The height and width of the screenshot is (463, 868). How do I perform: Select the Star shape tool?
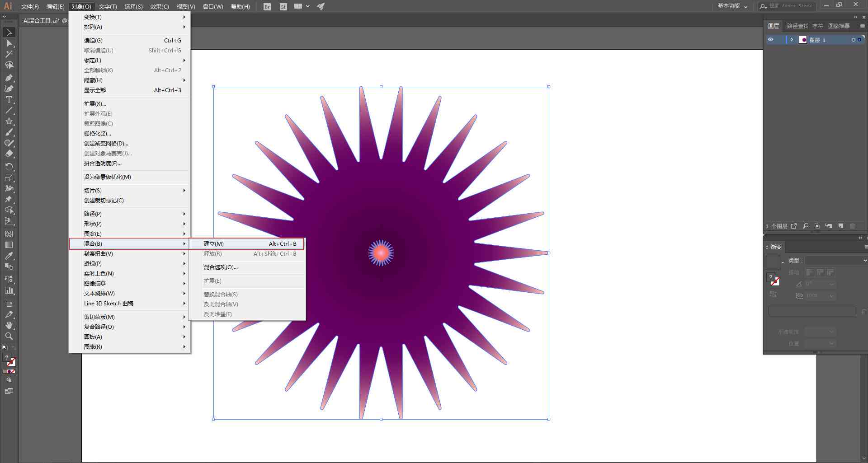[x=9, y=121]
